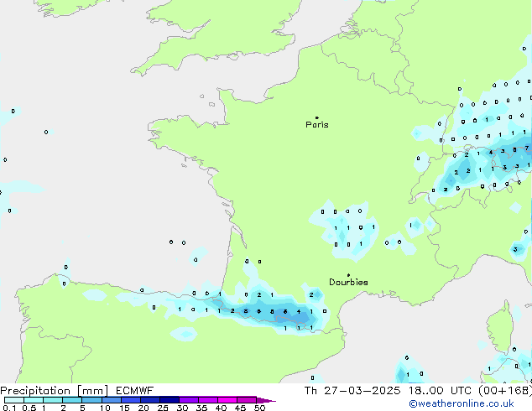
Task: Pick the 30–35 mm purple swatch
Action: [x=188, y=400]
